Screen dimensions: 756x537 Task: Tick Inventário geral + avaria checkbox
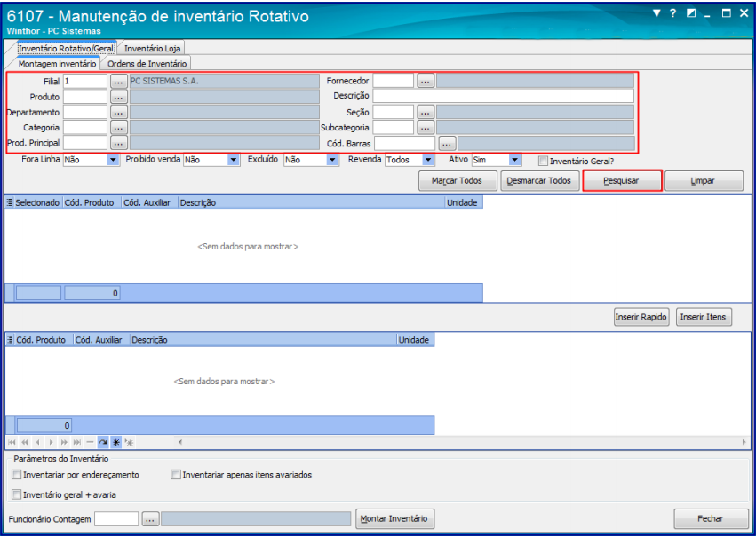tap(16, 494)
